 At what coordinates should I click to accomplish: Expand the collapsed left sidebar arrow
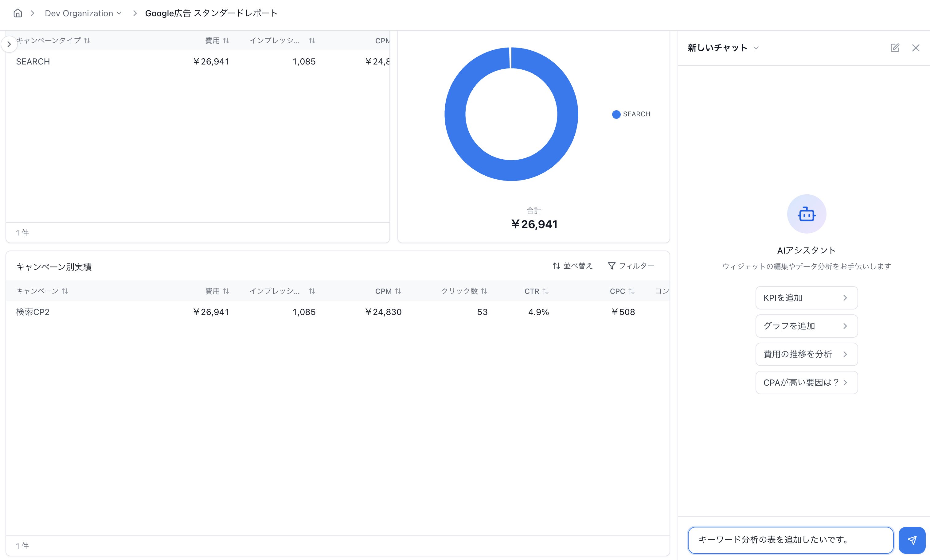pos(9,44)
